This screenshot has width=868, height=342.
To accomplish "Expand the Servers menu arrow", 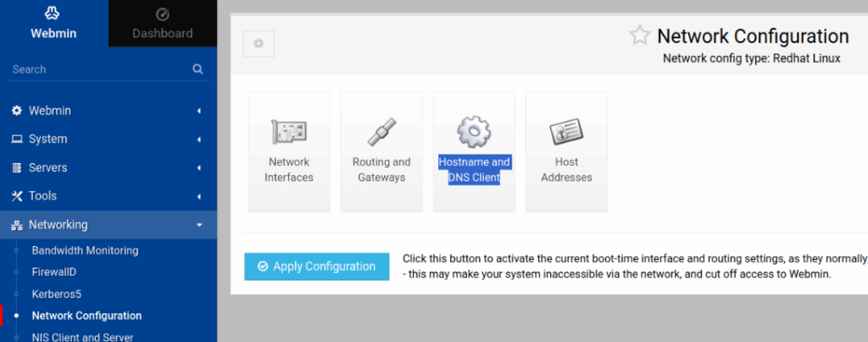I will pos(198,168).
